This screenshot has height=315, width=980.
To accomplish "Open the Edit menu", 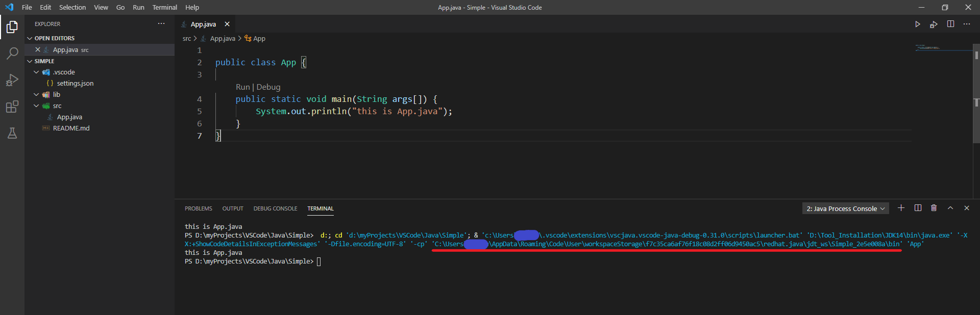I will [x=45, y=7].
